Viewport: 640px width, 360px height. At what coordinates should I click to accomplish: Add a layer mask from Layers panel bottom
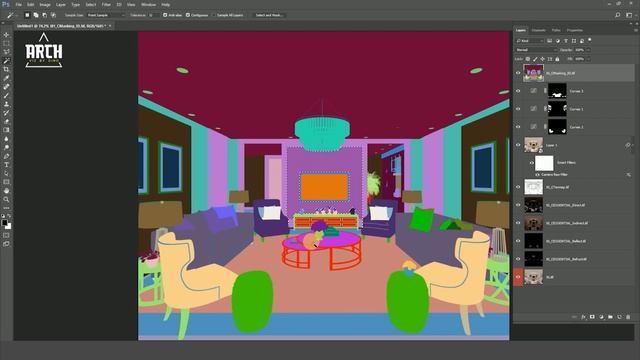tap(592, 317)
